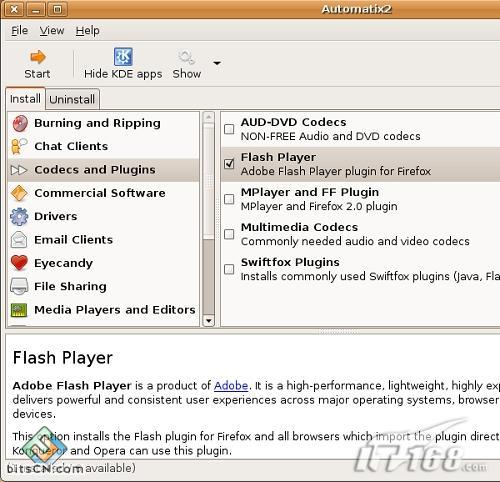Close the Automatix2 window

pos(14,9)
